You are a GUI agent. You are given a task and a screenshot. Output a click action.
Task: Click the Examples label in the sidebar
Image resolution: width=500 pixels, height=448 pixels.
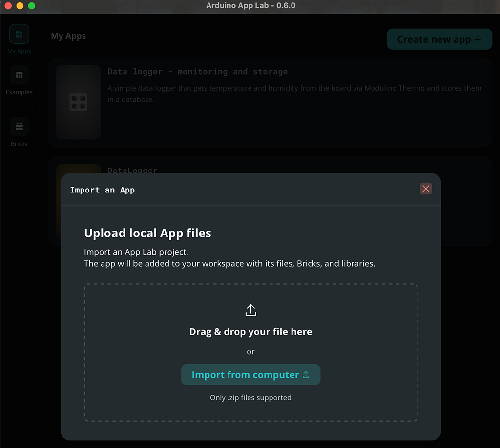click(19, 92)
